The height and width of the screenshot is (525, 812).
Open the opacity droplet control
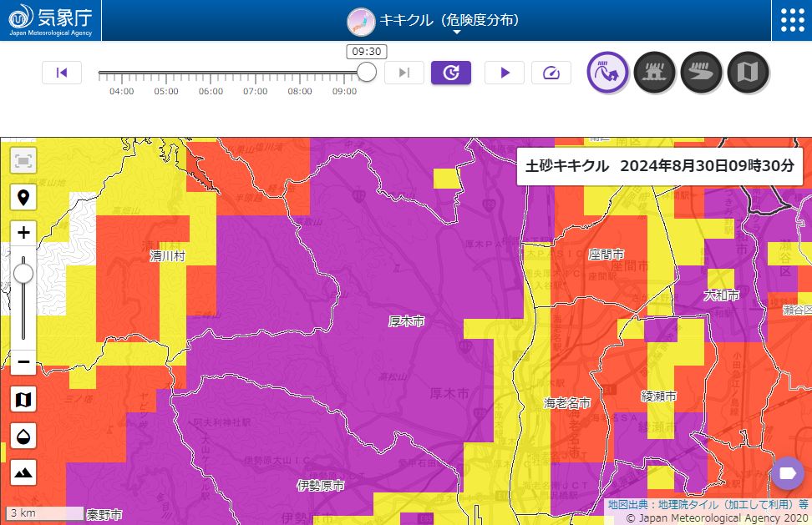coord(23,436)
